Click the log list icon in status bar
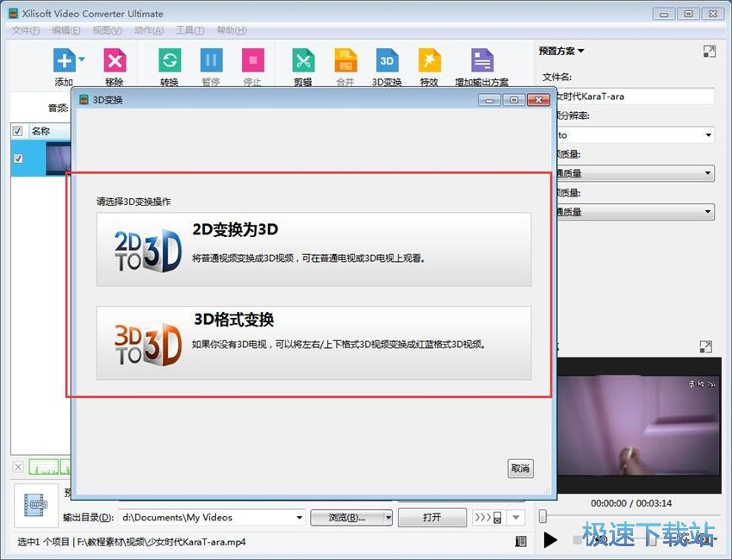Viewport: 732px width, 560px height. [x=520, y=541]
